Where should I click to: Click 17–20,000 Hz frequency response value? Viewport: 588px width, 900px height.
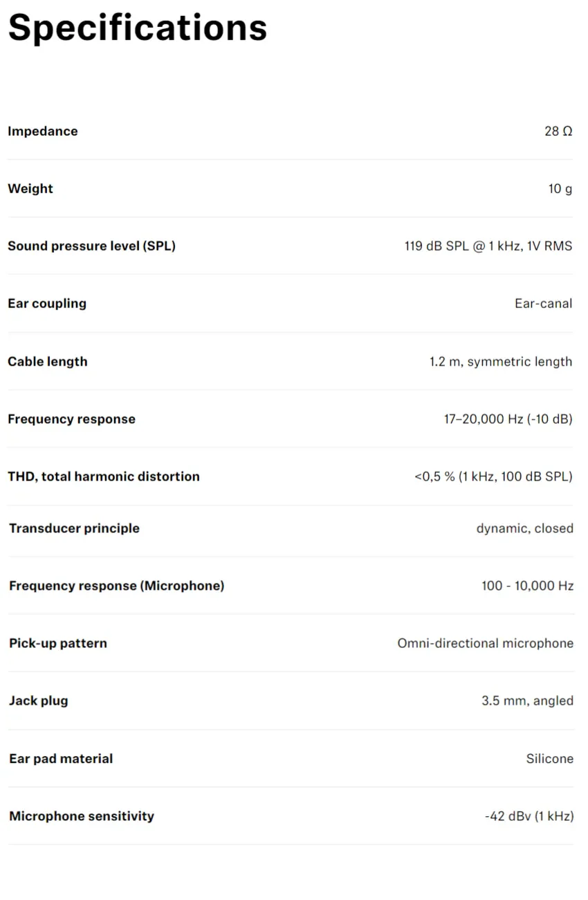click(508, 419)
